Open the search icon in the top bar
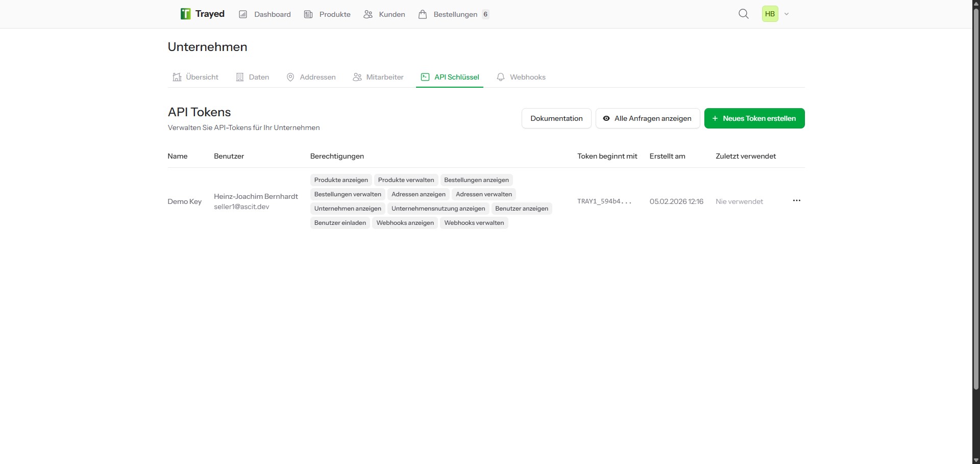 (744, 14)
